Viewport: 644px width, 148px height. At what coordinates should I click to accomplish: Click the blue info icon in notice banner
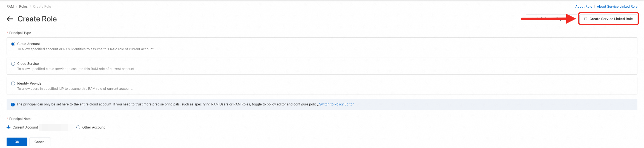(13, 105)
